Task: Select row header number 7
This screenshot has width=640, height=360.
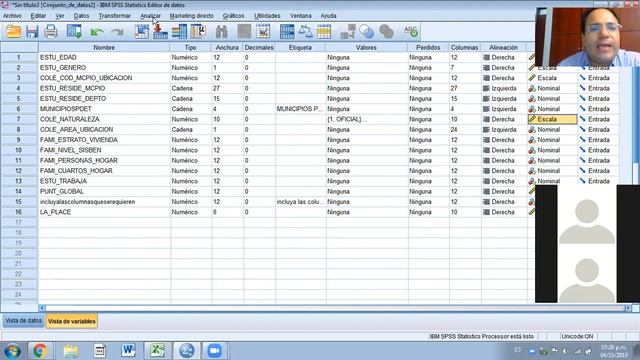Action: click(19, 119)
